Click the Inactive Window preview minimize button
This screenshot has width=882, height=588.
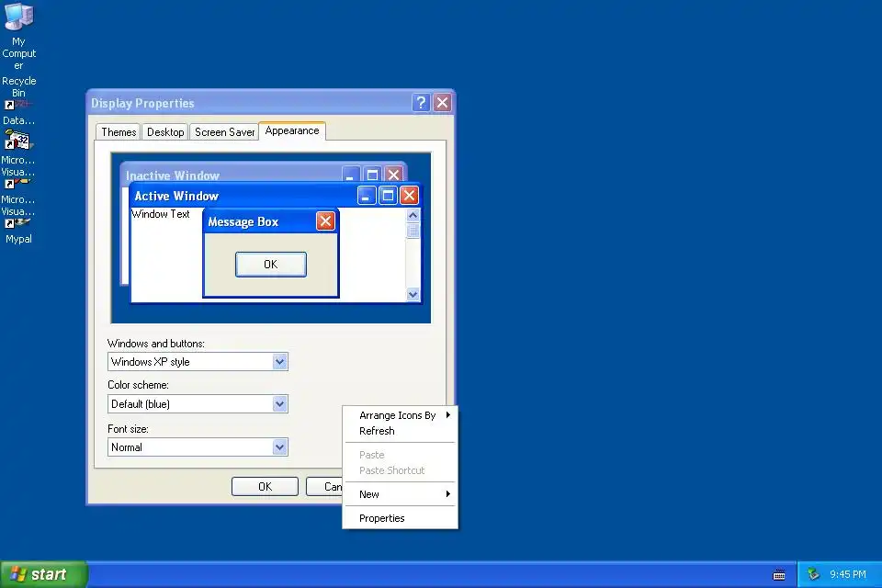click(350, 175)
